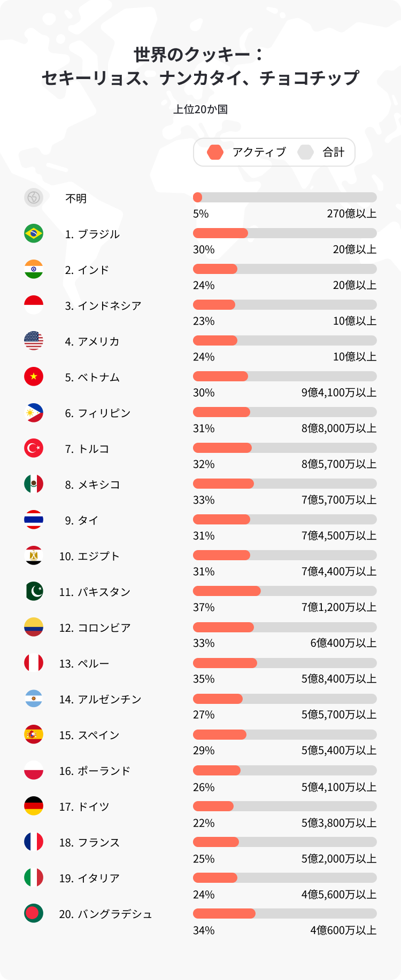Click the Turkey flag icon
401x980 pixels.
click(34, 448)
